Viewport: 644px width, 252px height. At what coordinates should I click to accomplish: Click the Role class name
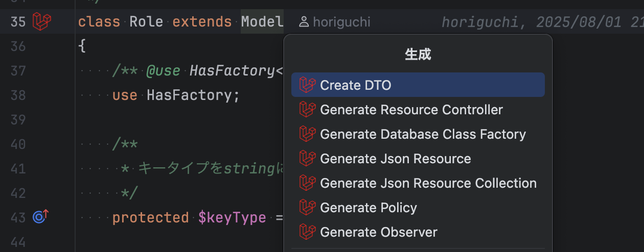coord(146,22)
